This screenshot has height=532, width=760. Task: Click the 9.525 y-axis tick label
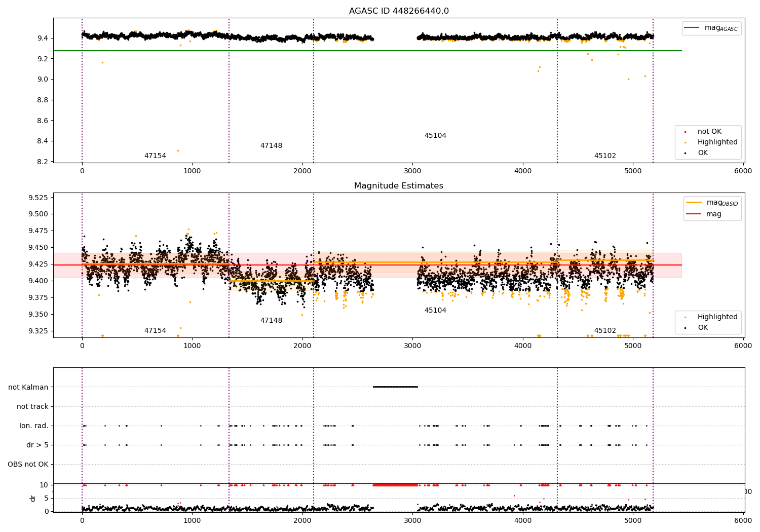[39, 198]
